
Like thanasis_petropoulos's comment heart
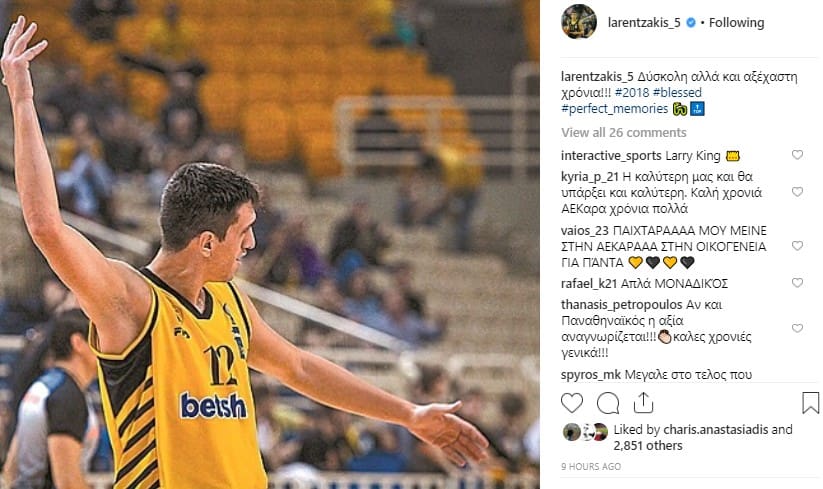tap(797, 328)
